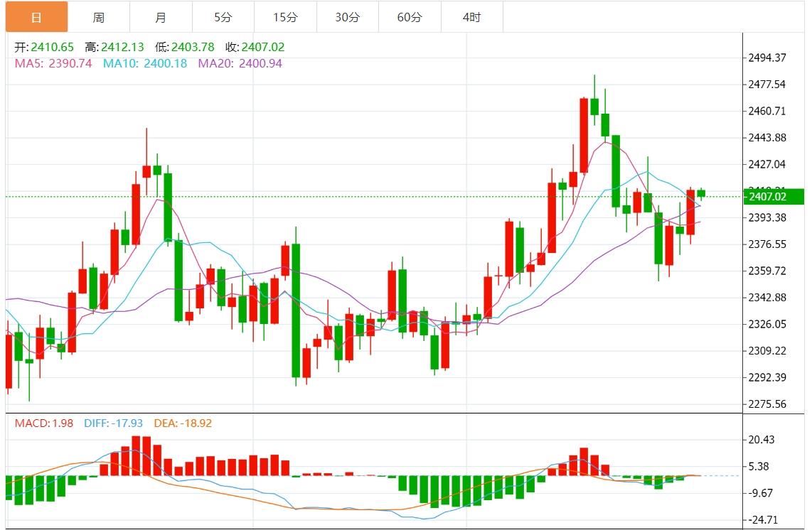Choose the 30分 timeframe tab
This screenshot has width=812, height=530.
pos(347,17)
